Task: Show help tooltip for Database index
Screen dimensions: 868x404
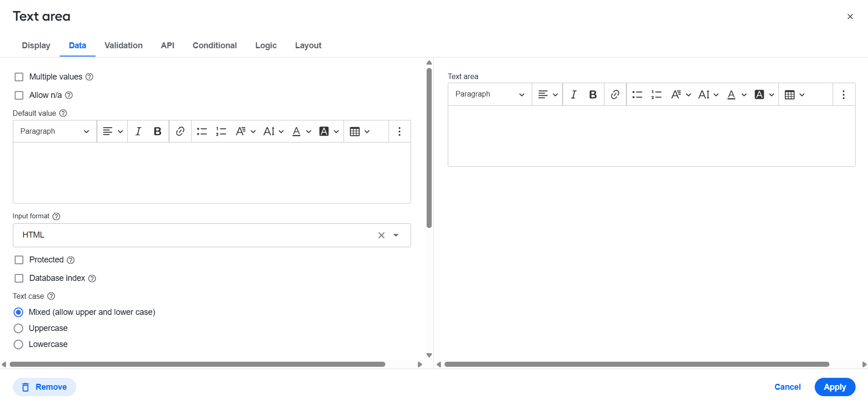Action: click(92, 279)
